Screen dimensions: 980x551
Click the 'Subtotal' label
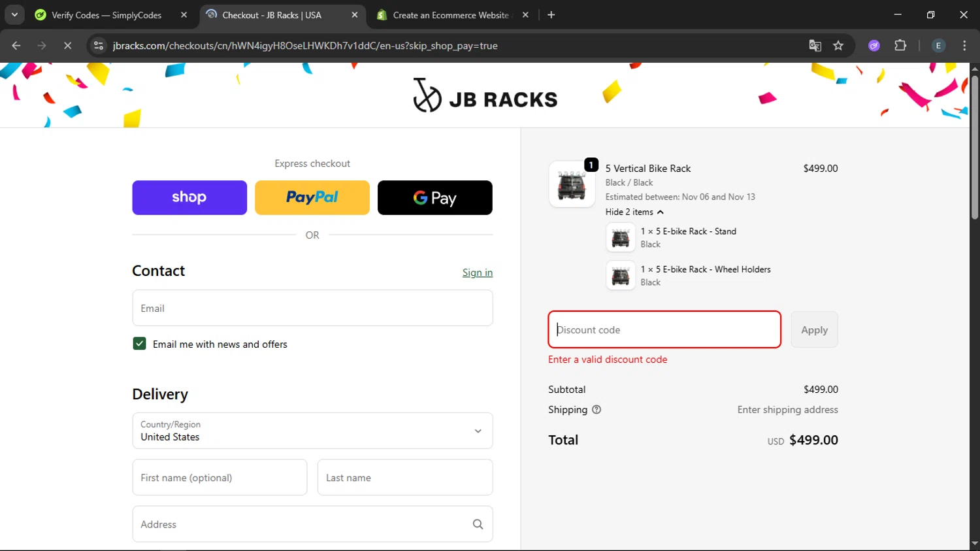point(566,390)
